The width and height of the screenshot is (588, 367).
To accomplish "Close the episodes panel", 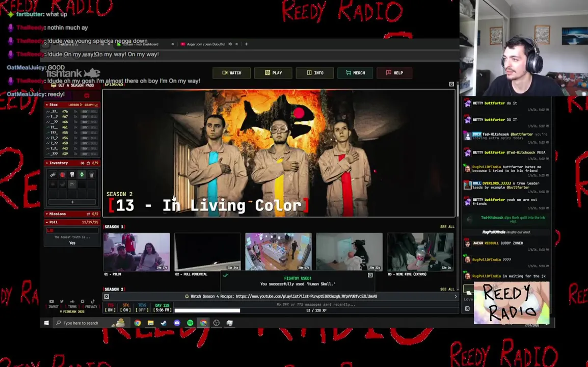I will pyautogui.click(x=451, y=84).
